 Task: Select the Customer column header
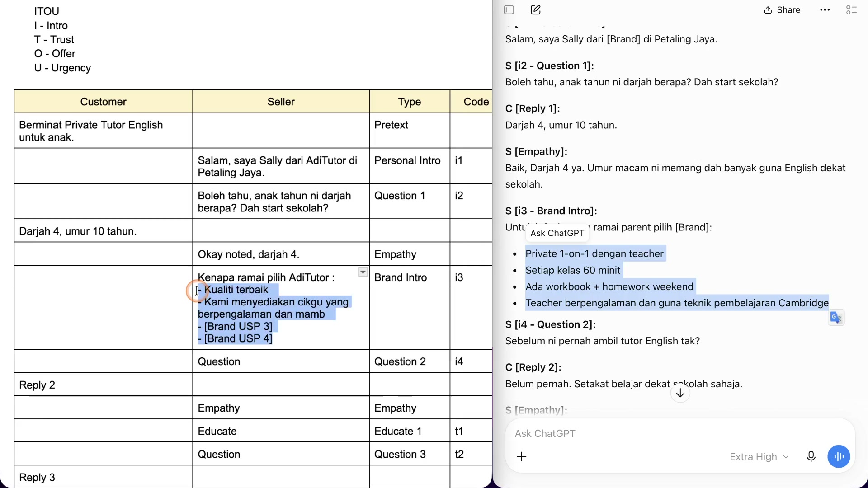pyautogui.click(x=104, y=102)
